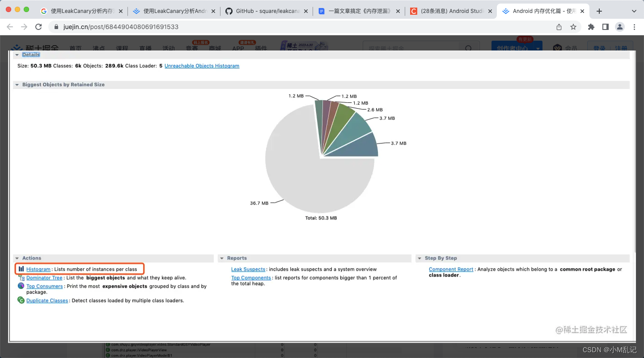The height and width of the screenshot is (358, 644).
Task: Open the Component Report link
Action: click(x=451, y=269)
